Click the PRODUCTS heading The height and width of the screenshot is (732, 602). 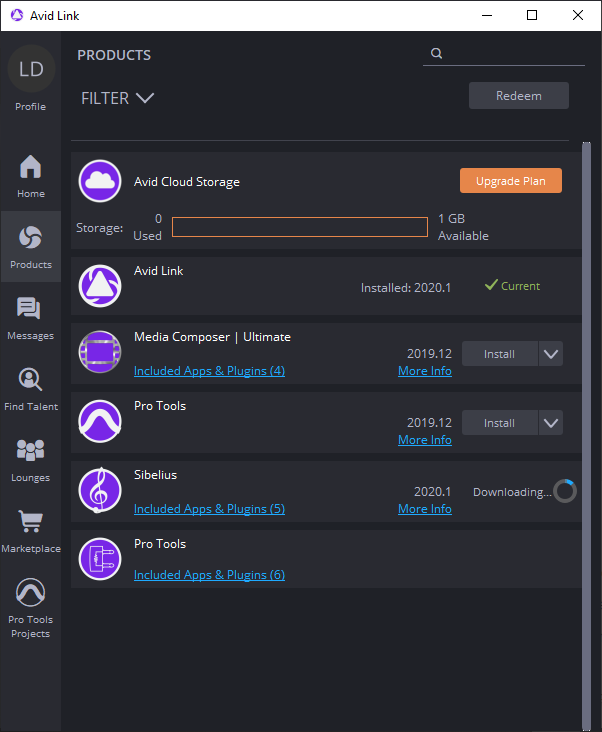click(x=114, y=55)
